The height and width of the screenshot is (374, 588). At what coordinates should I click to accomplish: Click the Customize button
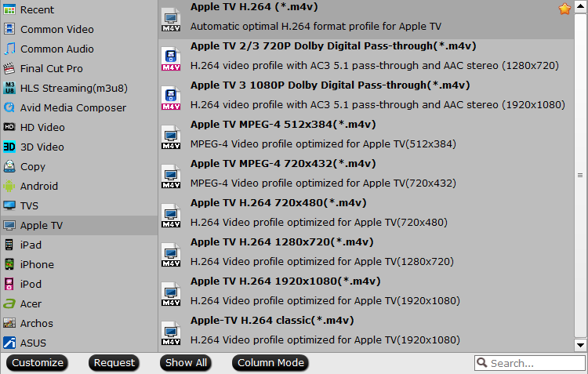[x=37, y=363]
